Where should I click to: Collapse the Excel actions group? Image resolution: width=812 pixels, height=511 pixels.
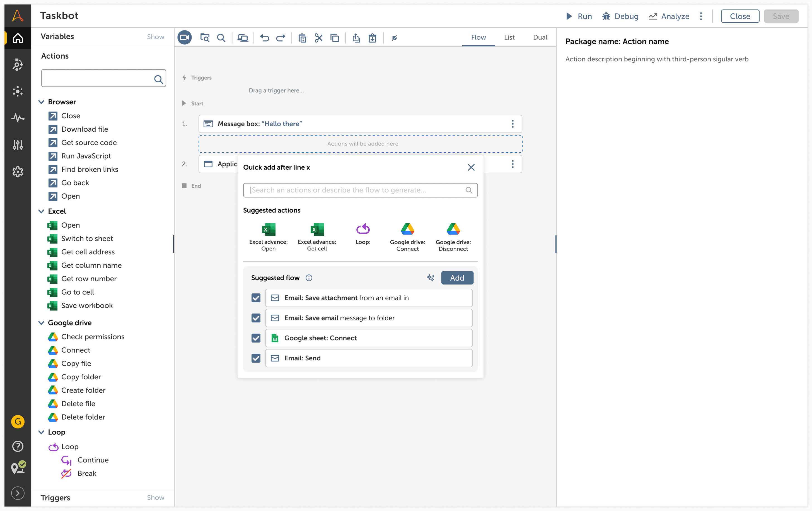[x=41, y=211]
